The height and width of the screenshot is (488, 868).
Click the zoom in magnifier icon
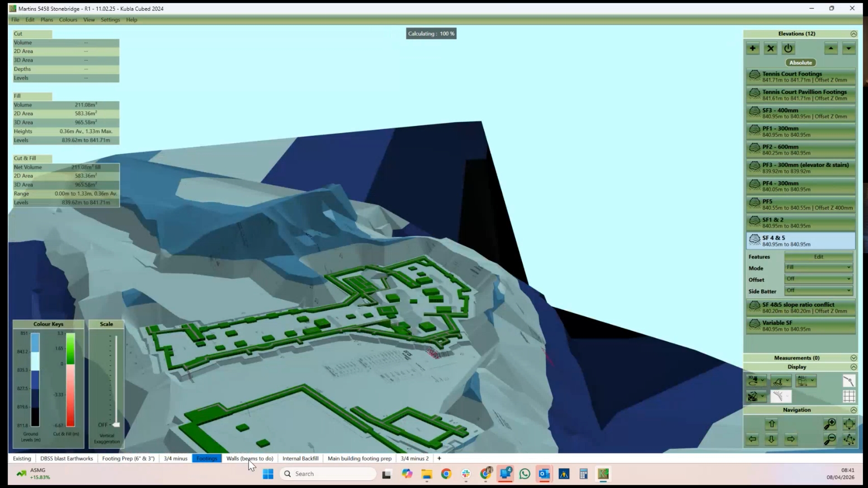click(x=830, y=424)
